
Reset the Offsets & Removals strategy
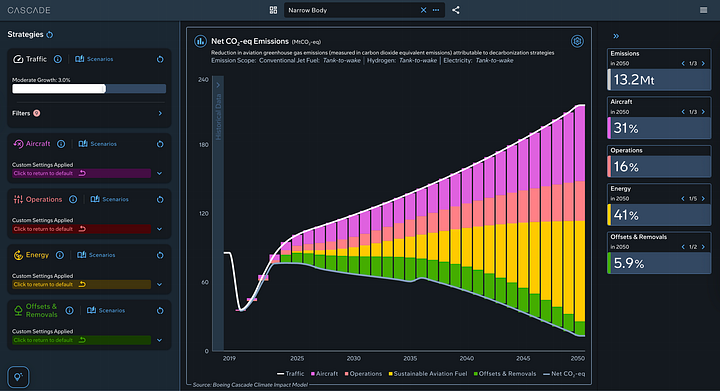tap(160, 311)
